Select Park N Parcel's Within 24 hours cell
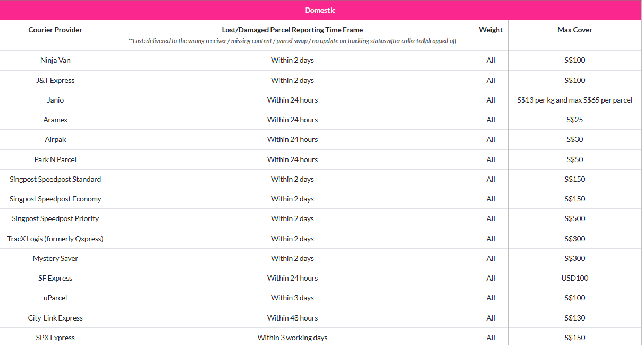The image size is (644, 345). tap(292, 159)
